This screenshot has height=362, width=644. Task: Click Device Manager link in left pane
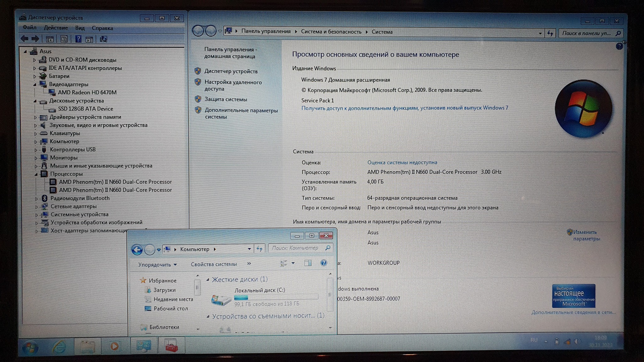click(x=231, y=71)
